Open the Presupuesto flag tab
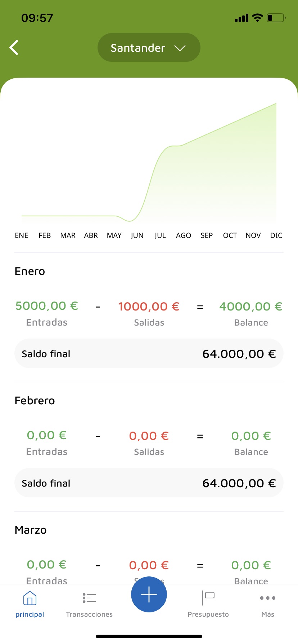The height and width of the screenshot is (644, 298). point(208,604)
